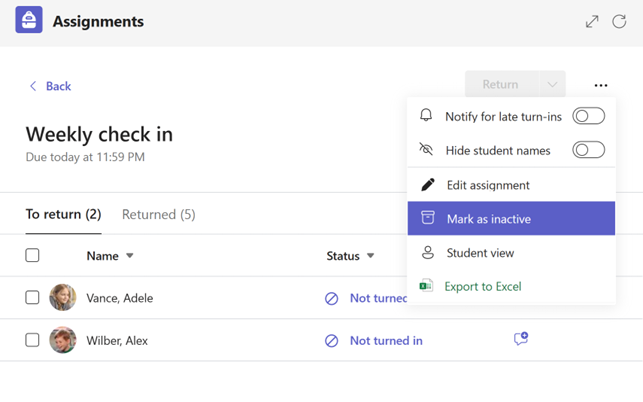Open Wilber, Alex's submission by name
Image resolution: width=643 pixels, height=402 pixels.
pyautogui.click(x=117, y=340)
